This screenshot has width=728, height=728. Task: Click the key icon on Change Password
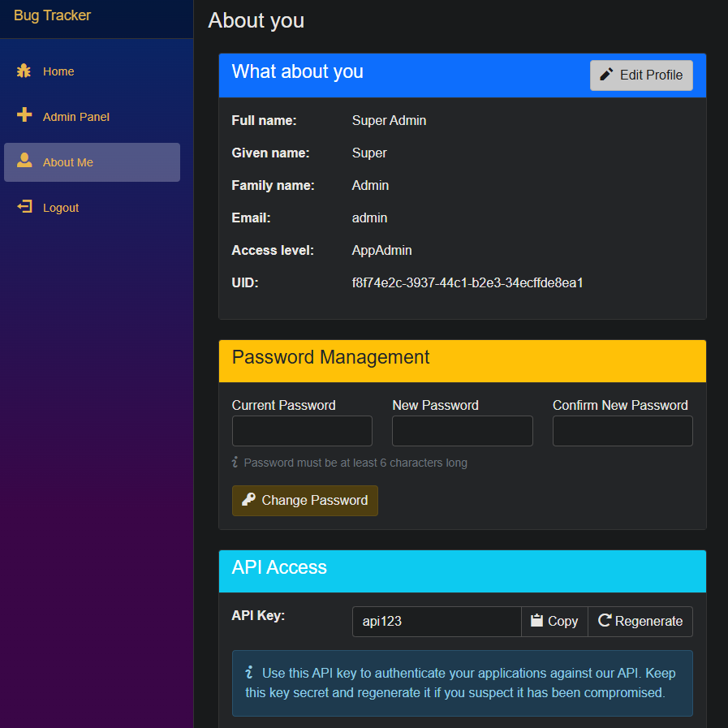click(x=249, y=500)
